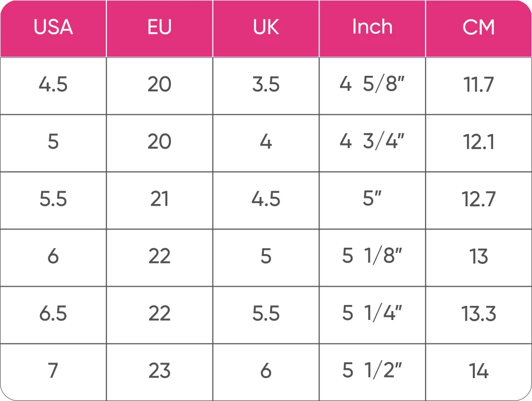Select the 5 1/8" inch cell

coord(372,256)
